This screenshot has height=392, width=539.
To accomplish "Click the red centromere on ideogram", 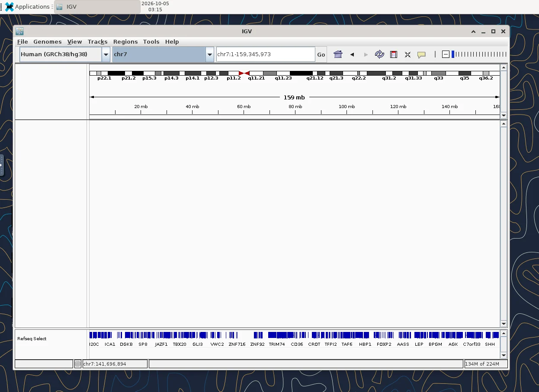I will 244,73.
